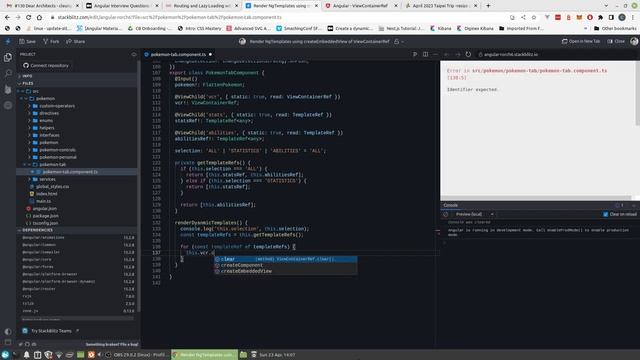
Task: Open the search panel in the sidebar
Action: pos(8,73)
